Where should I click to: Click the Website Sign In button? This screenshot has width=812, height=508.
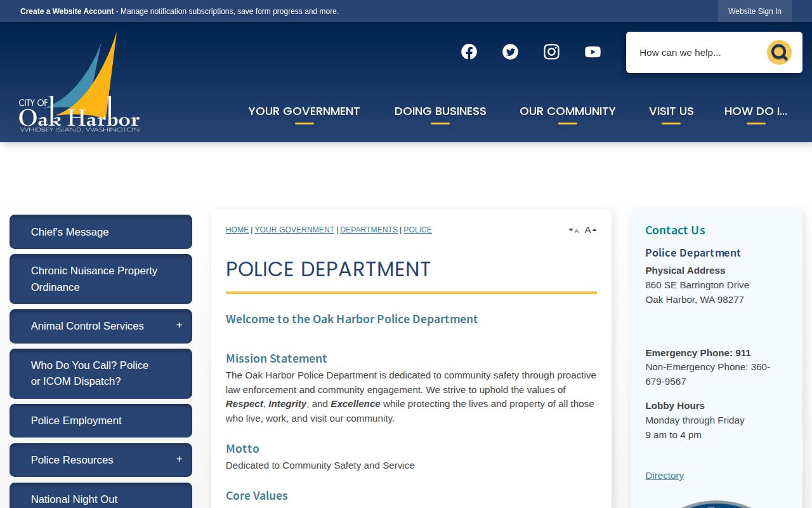pos(755,11)
